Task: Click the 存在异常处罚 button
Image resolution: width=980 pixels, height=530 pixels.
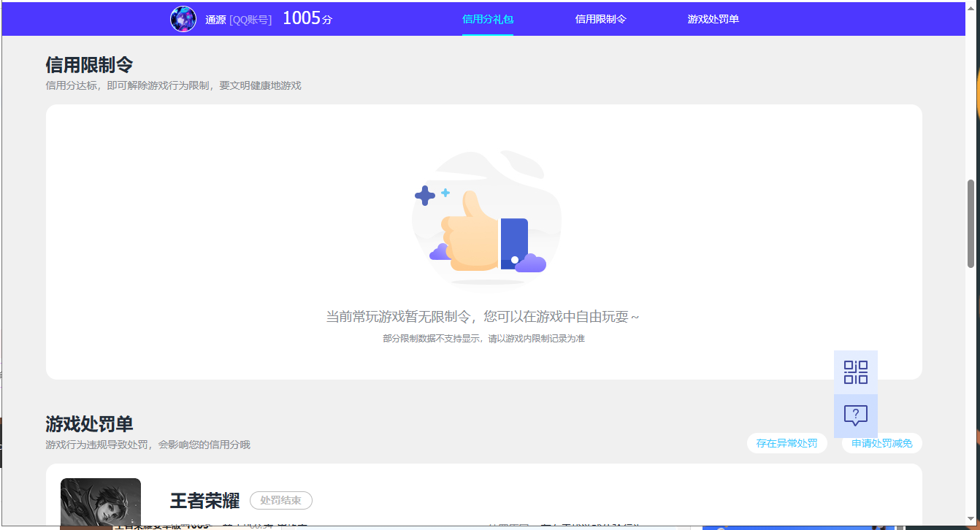Action: click(x=787, y=443)
